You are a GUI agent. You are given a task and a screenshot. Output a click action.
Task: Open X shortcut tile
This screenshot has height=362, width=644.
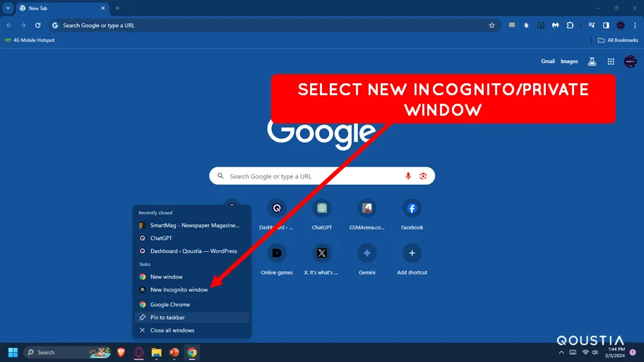click(321, 260)
